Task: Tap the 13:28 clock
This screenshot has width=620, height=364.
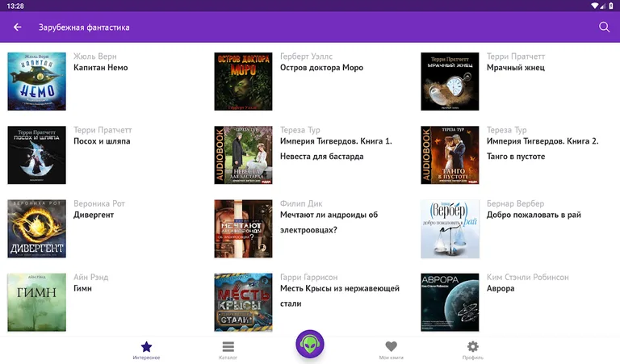Action: pyautogui.click(x=15, y=6)
